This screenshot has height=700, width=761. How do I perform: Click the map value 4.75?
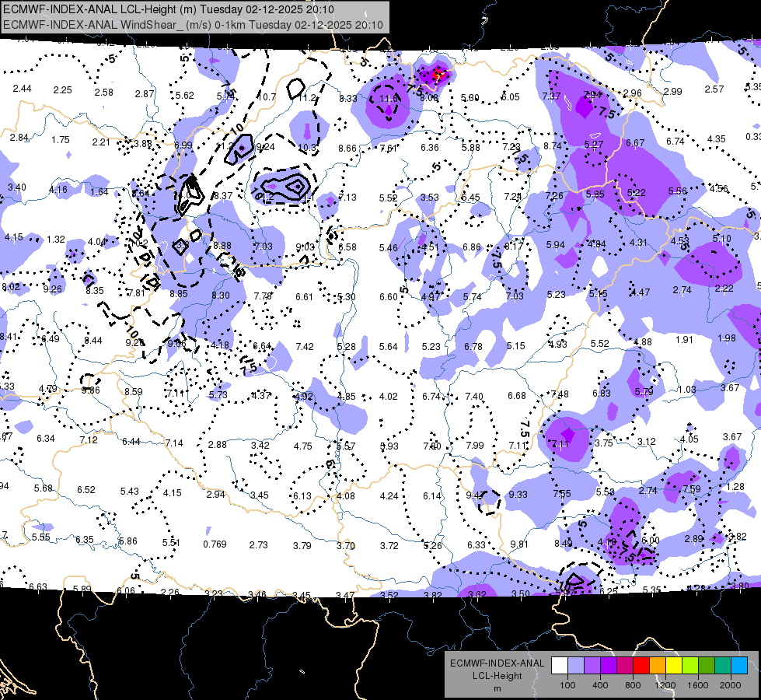coord(303,446)
